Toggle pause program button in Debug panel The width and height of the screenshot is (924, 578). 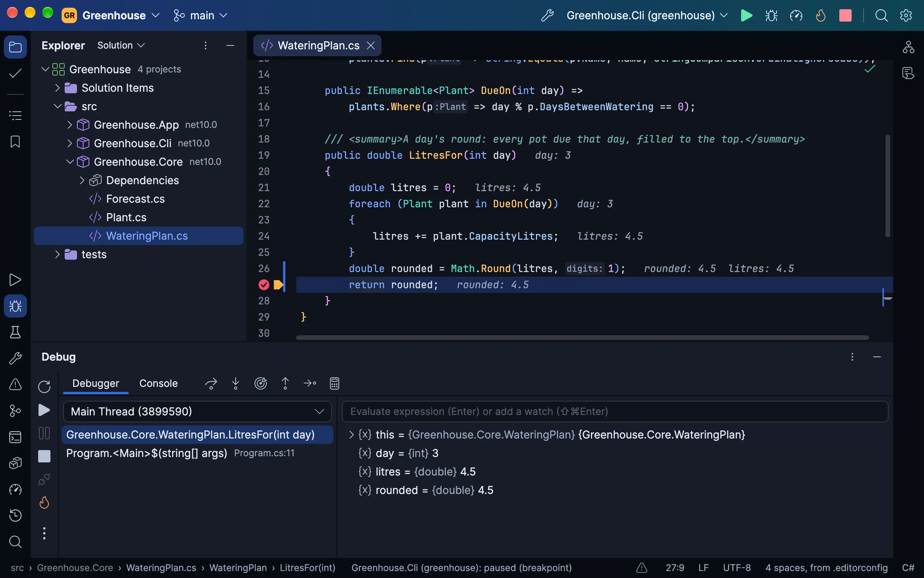tap(44, 433)
